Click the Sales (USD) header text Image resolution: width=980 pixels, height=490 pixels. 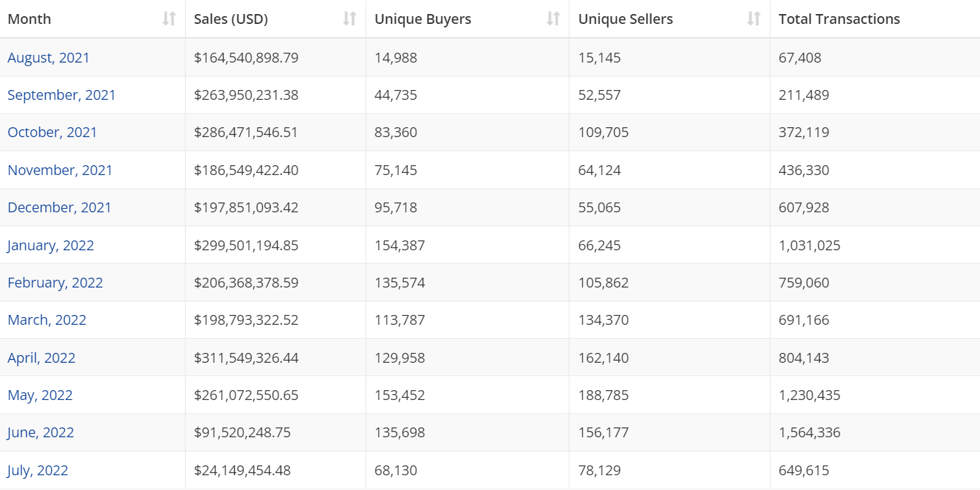coord(231,19)
